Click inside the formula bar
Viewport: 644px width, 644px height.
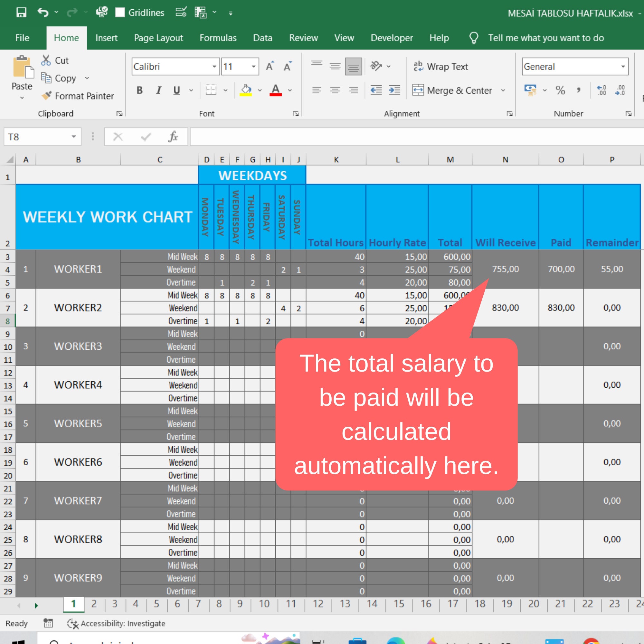tap(400, 137)
